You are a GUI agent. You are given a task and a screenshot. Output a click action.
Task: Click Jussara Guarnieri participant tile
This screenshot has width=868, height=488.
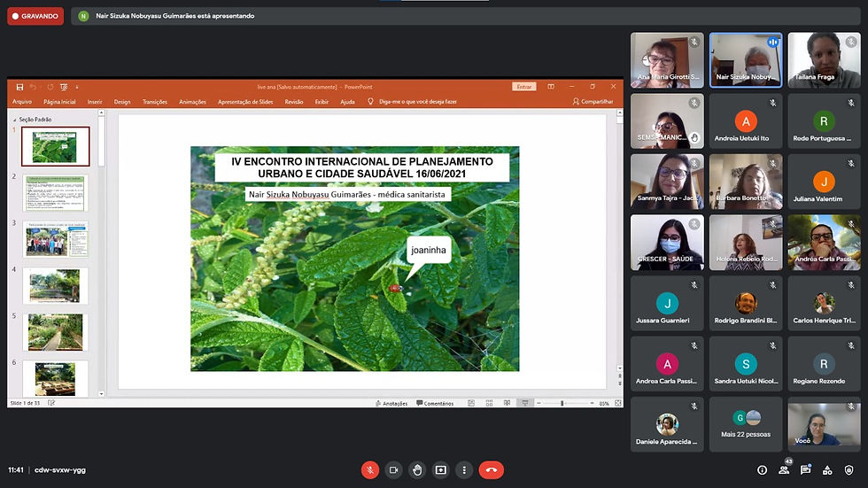coord(667,303)
